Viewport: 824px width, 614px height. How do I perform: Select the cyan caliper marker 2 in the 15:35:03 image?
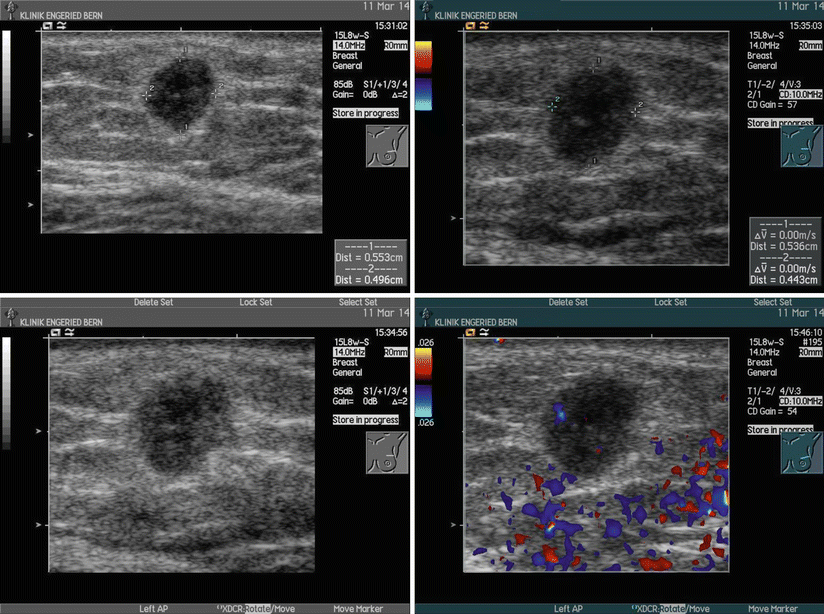tap(553, 103)
